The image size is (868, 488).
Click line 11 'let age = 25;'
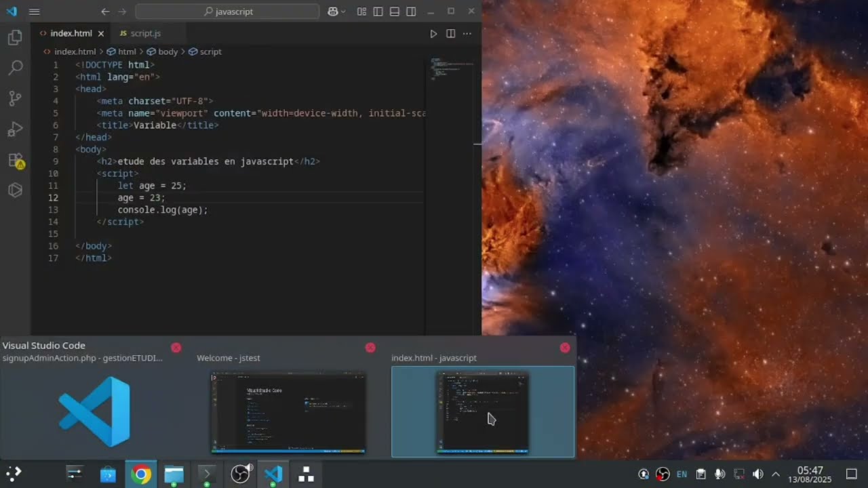[x=152, y=186]
